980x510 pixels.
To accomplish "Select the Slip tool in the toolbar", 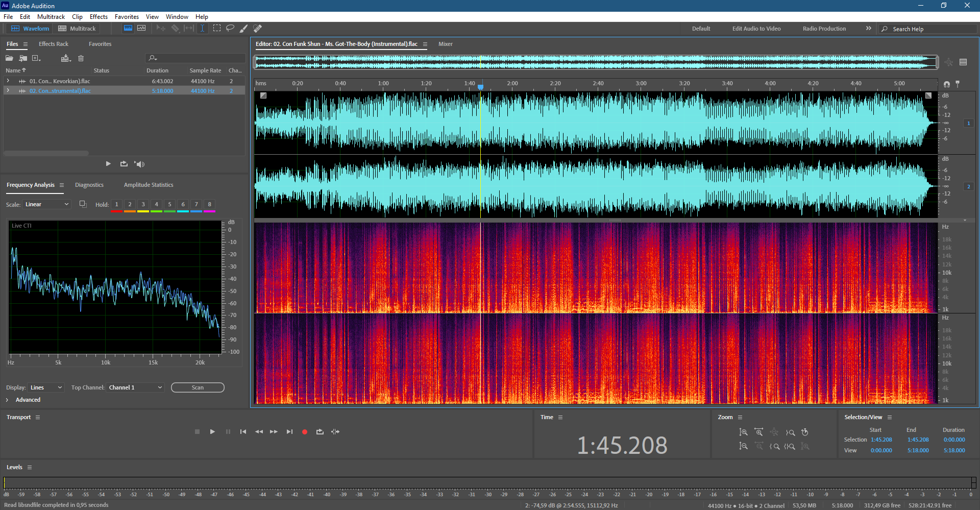I will click(189, 29).
